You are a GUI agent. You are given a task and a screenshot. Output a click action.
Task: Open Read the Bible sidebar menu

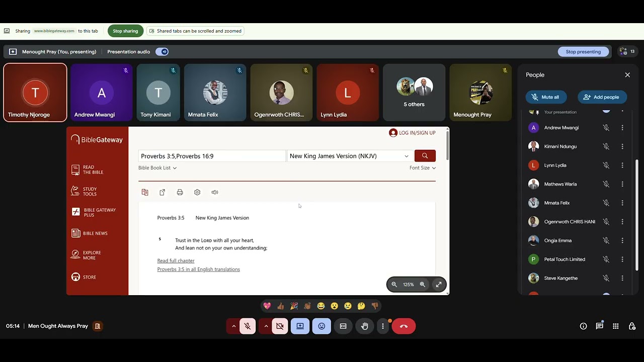pyautogui.click(x=88, y=170)
